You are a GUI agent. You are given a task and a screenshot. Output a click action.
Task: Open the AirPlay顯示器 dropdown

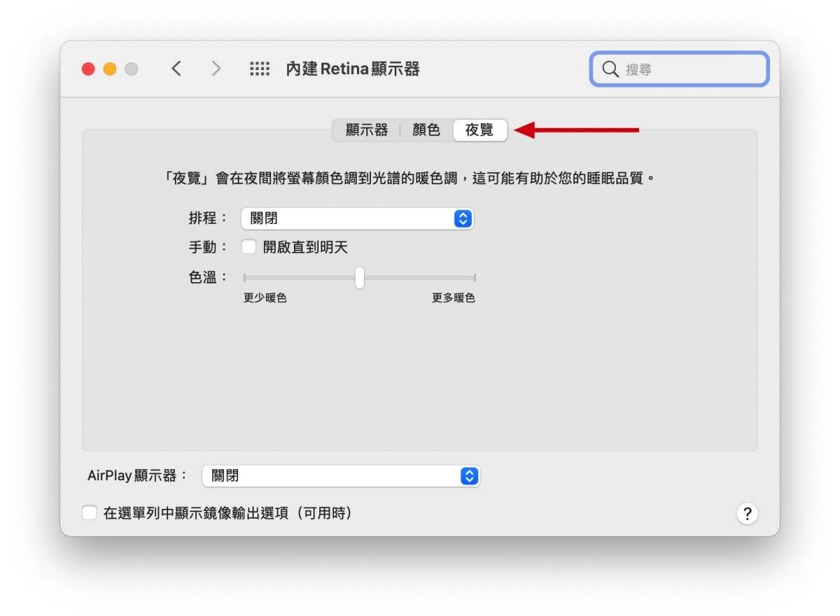342,476
